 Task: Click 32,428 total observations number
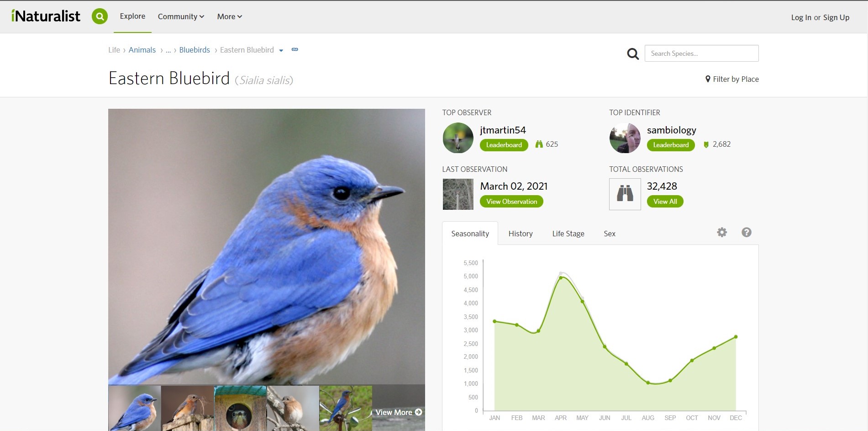[x=662, y=186]
